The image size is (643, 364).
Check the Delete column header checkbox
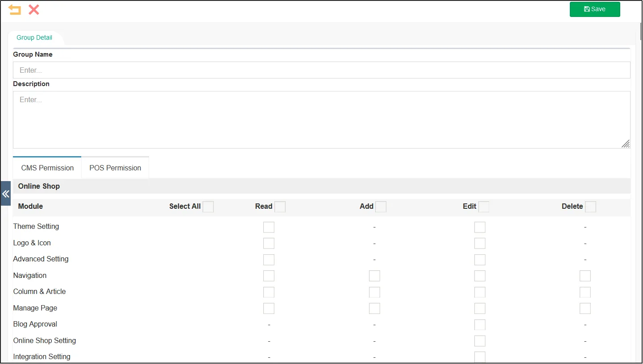pos(590,207)
